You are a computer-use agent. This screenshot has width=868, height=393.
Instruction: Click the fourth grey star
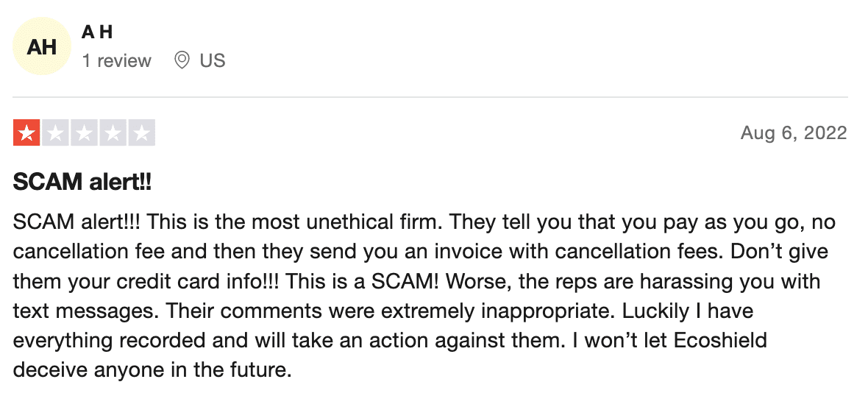click(x=113, y=133)
